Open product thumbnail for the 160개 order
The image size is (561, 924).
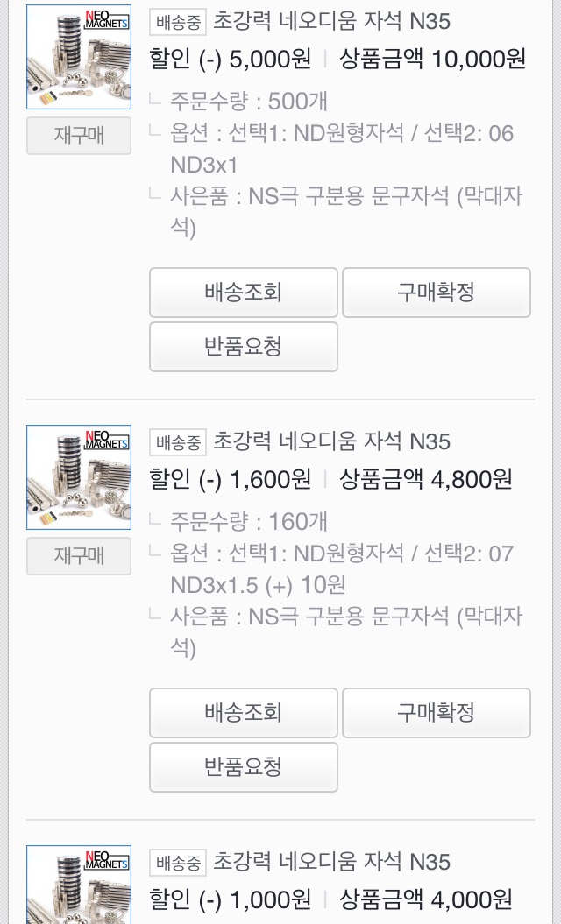79,477
